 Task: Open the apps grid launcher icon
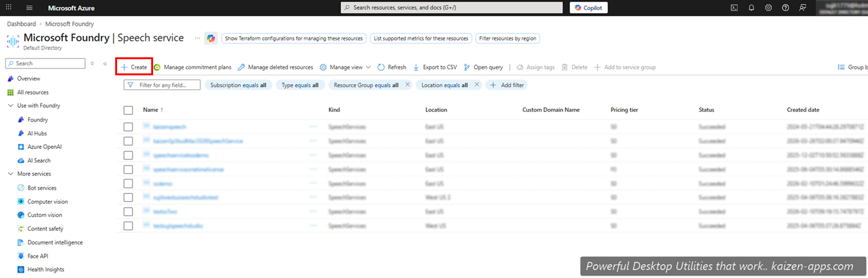[x=9, y=7]
